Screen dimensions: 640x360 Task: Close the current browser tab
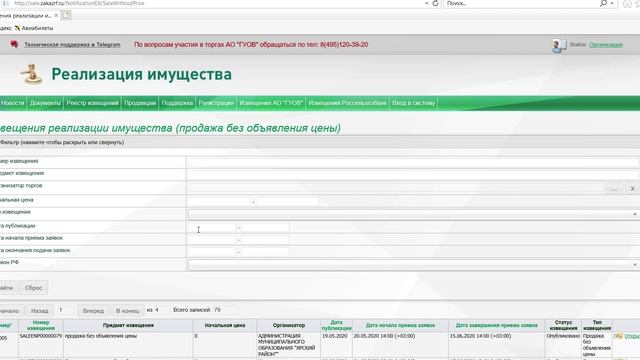[x=56, y=16]
